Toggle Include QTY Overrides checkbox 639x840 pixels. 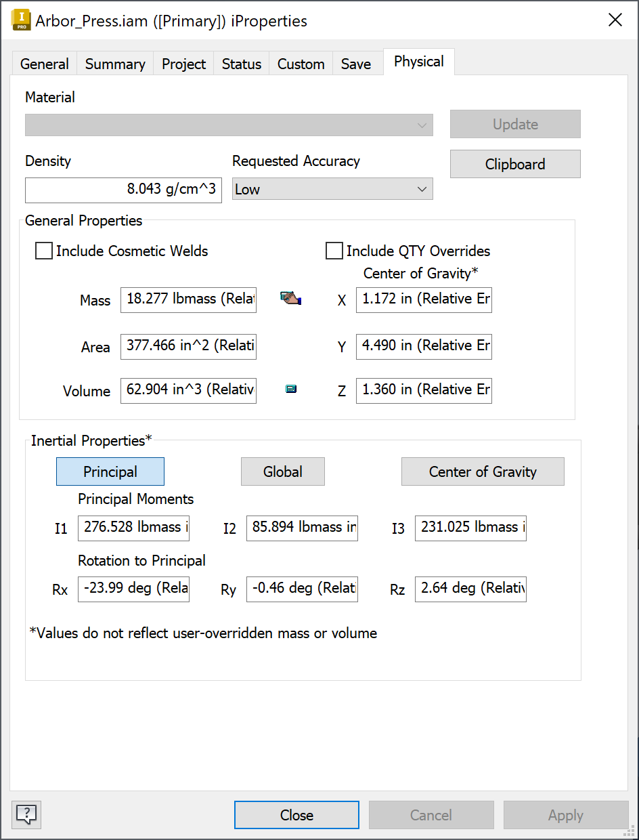pyautogui.click(x=334, y=251)
